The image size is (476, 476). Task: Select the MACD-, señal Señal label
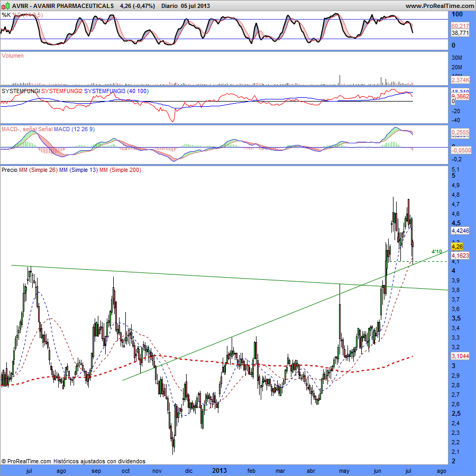click(x=27, y=130)
